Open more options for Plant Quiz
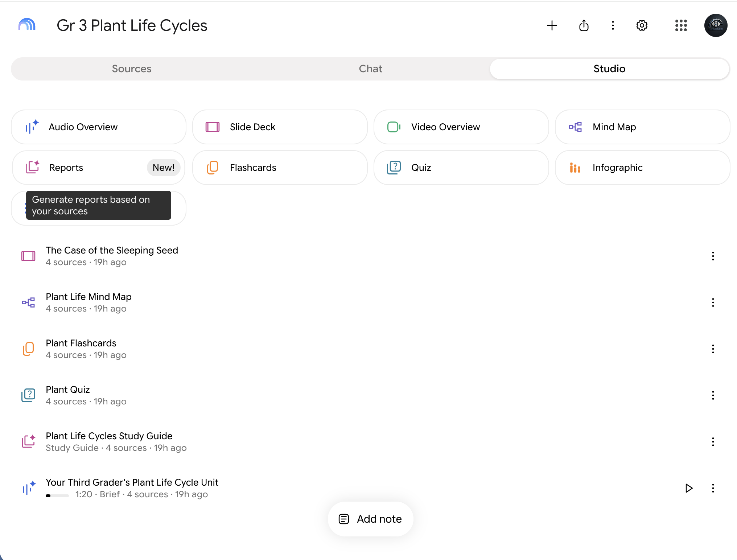737x560 pixels. [713, 395]
